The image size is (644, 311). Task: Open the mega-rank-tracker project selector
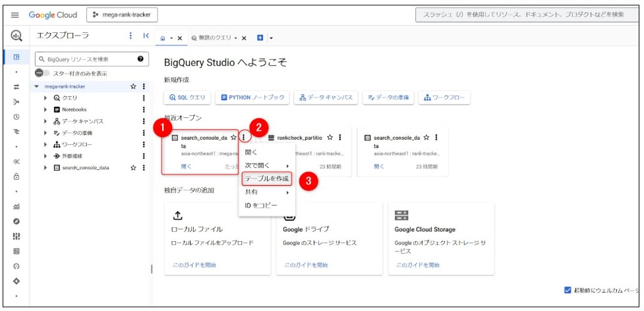(122, 15)
